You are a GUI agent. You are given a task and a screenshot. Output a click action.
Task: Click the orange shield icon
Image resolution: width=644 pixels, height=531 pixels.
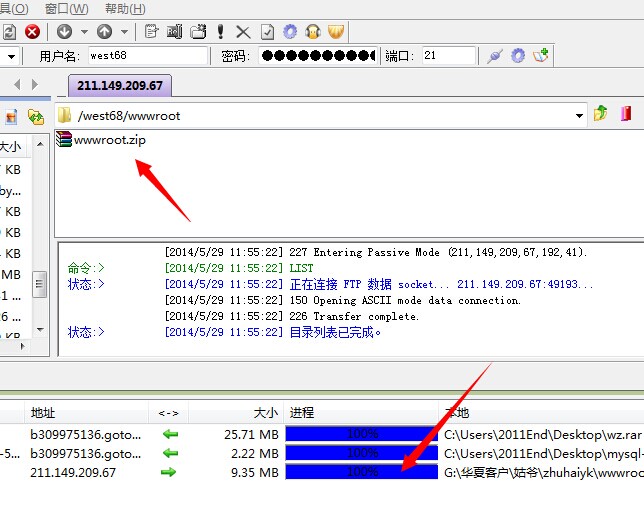click(336, 32)
